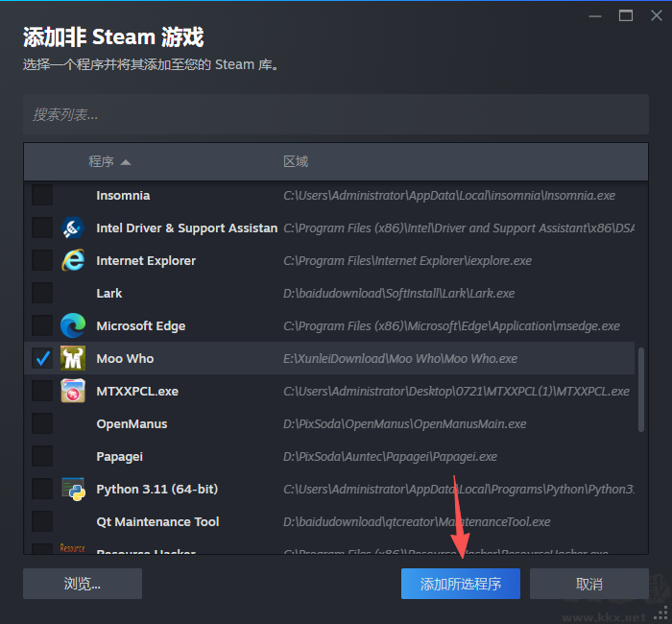This screenshot has width=672, height=624.
Task: Check the Papagei checkbox
Action: pyautogui.click(x=42, y=456)
